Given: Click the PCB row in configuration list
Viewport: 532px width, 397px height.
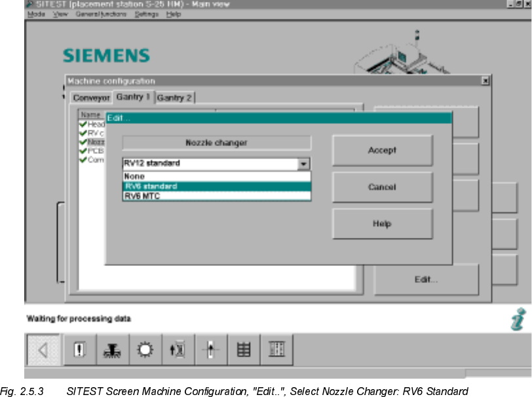Looking at the screenshot, I should [x=92, y=151].
